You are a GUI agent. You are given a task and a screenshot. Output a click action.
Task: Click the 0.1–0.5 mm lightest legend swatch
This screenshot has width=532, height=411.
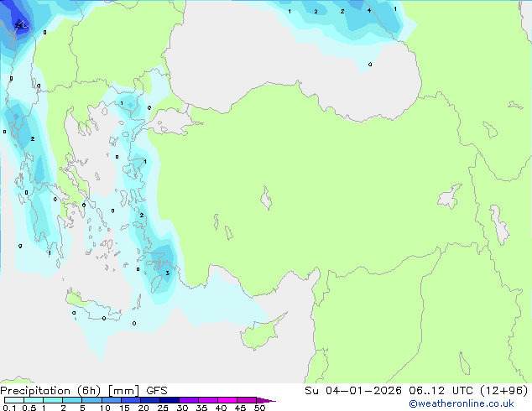[14, 400]
